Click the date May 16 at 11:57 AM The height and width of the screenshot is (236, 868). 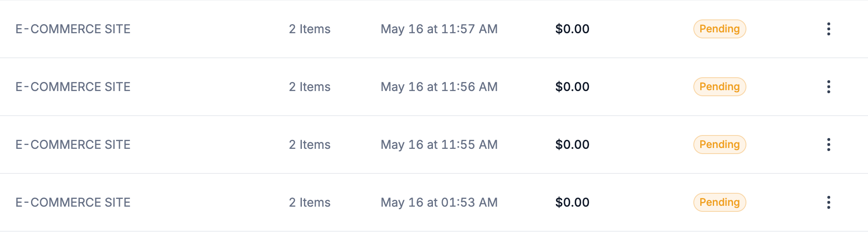pos(439,29)
